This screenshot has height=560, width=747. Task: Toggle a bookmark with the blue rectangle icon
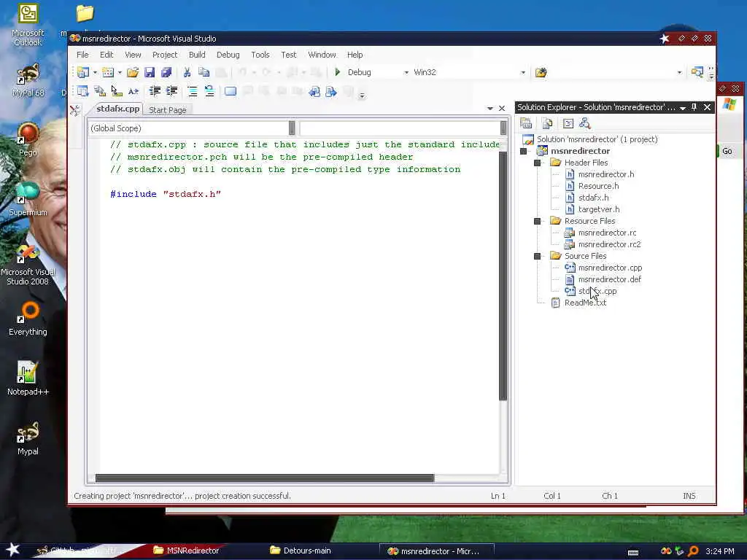[x=231, y=91]
